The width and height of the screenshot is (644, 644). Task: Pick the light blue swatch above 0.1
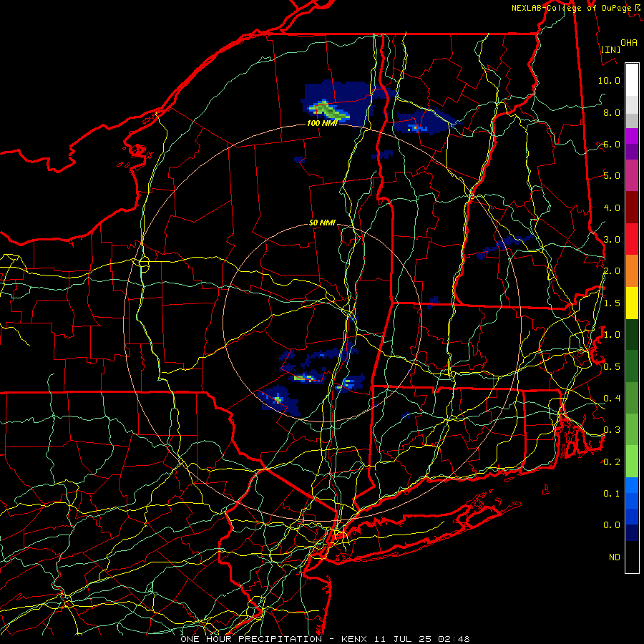(x=632, y=485)
